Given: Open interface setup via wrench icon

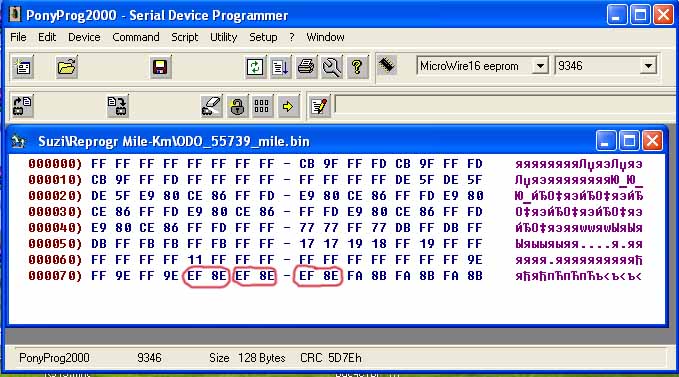Looking at the screenshot, I should click(x=332, y=67).
